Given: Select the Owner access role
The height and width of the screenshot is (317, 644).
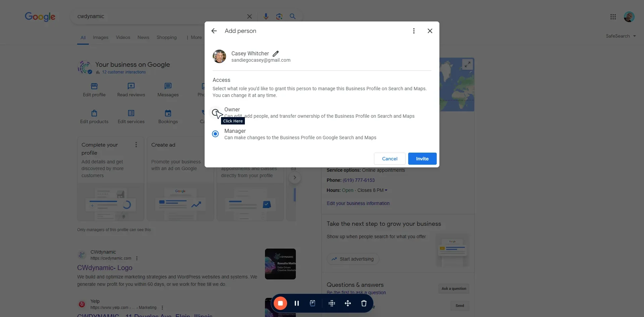Looking at the screenshot, I should point(215,112).
